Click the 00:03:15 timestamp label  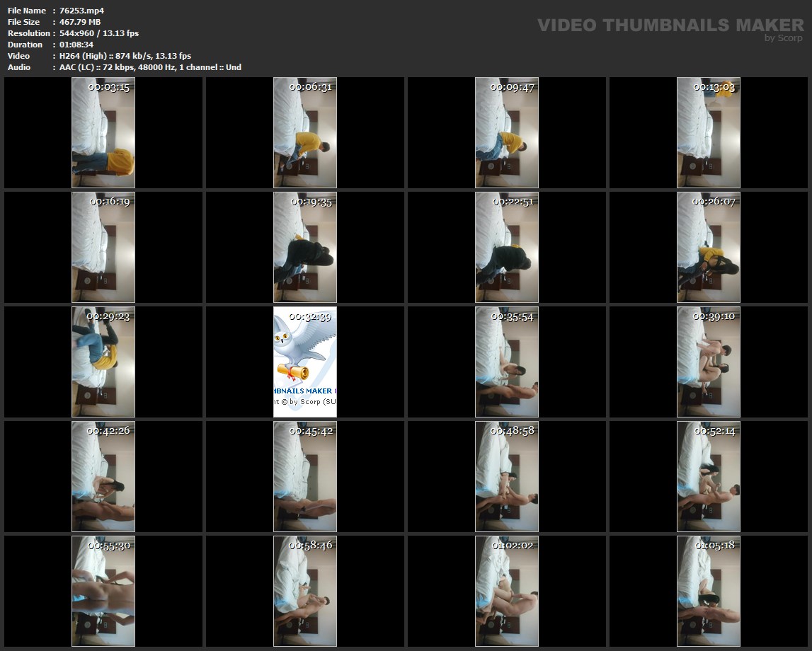[109, 87]
